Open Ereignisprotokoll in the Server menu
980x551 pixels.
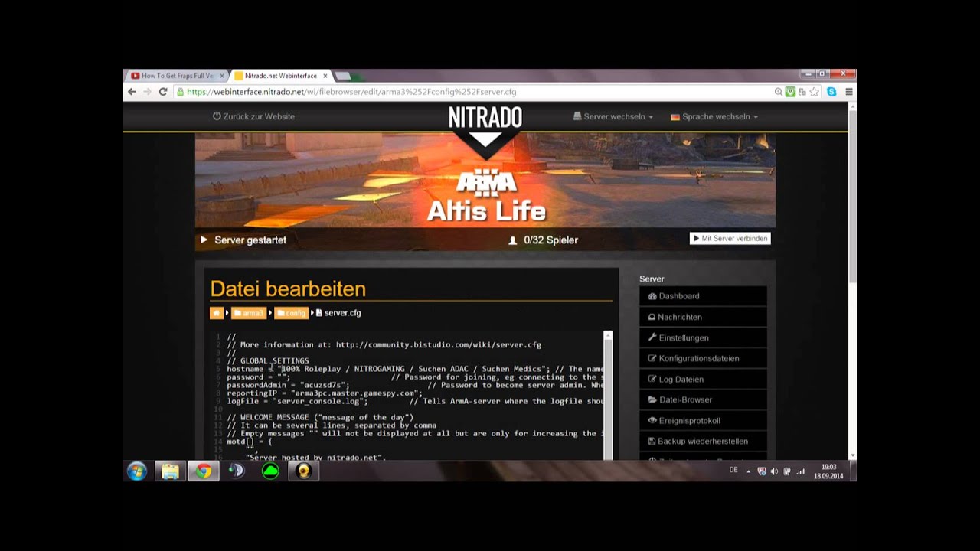tap(703, 420)
